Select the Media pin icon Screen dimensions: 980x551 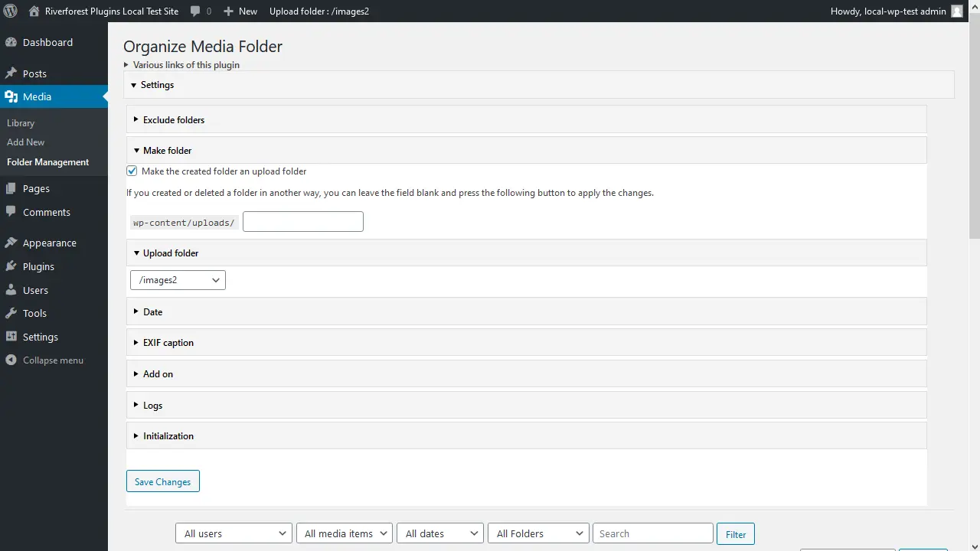(13, 96)
